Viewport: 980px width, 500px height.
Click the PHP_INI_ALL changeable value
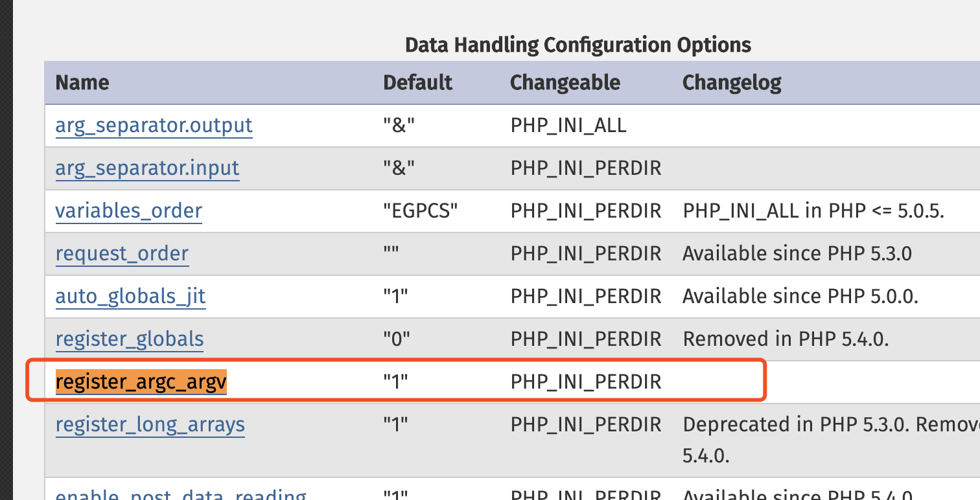[568, 125]
